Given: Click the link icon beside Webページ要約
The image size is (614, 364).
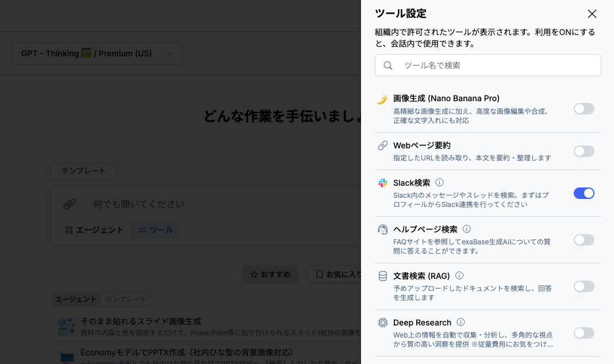Looking at the screenshot, I should [x=382, y=145].
